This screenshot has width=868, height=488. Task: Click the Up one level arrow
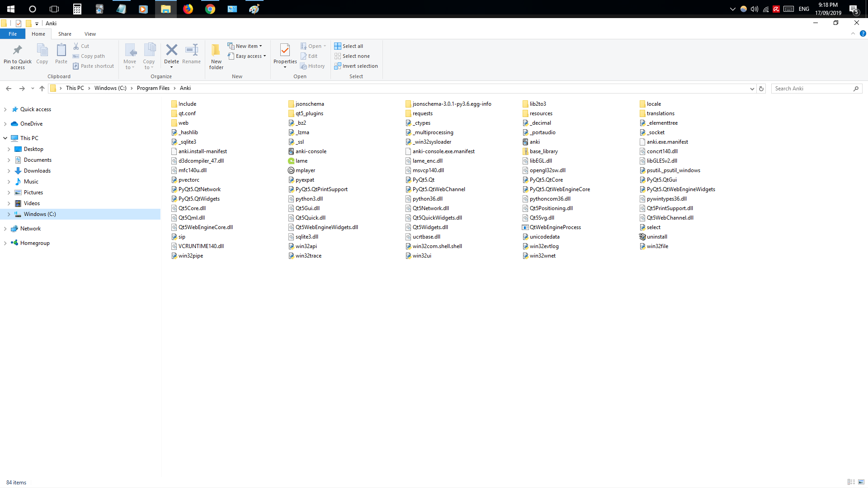point(42,89)
